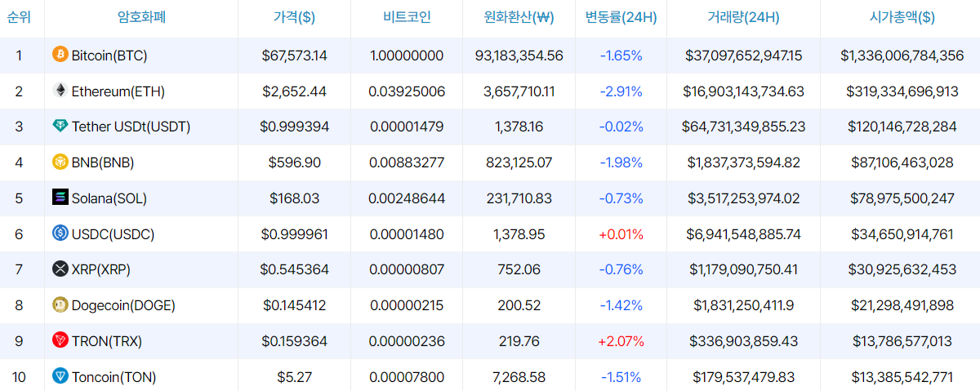Screen dimensions: 980x391
Task: Click XRP BTC ratio 0.00000807
Action: [407, 269]
